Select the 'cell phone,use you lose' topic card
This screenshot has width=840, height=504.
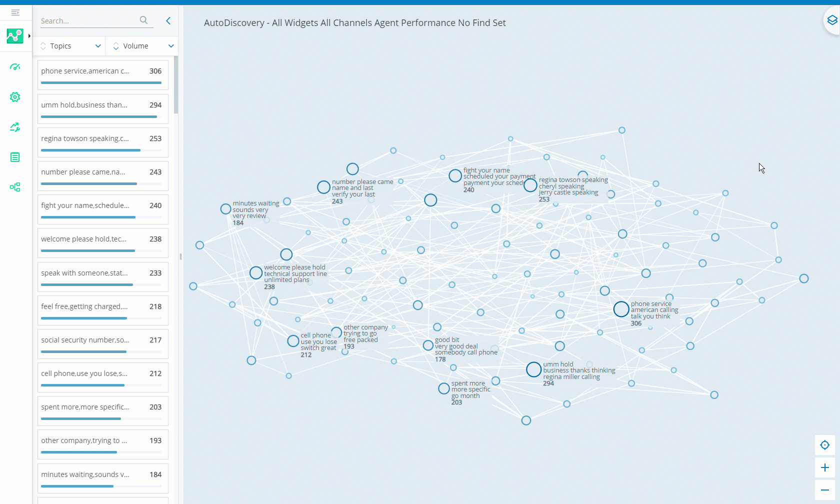[x=103, y=377]
